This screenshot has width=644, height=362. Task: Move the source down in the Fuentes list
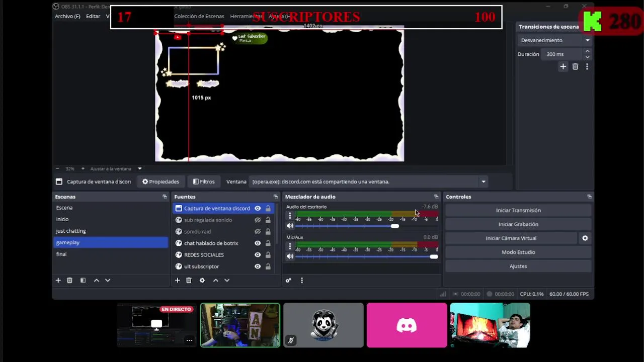tap(227, 280)
